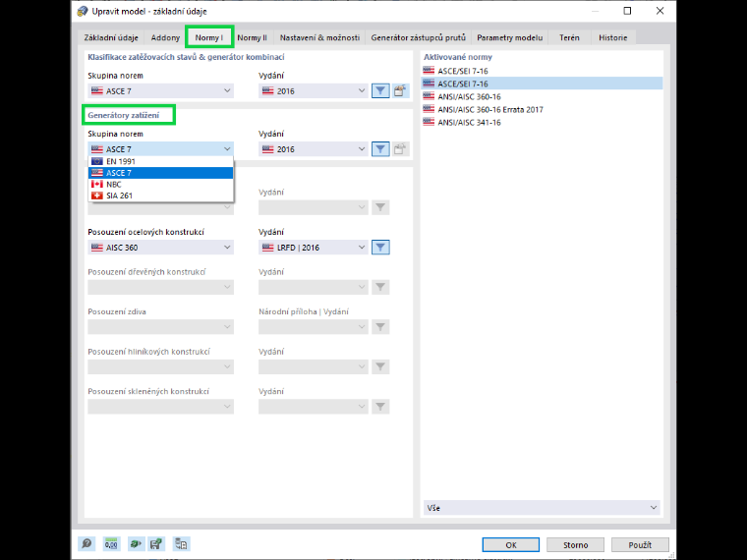This screenshot has height=560, width=747.
Task: Switch to the Addony tab
Action: (165, 37)
